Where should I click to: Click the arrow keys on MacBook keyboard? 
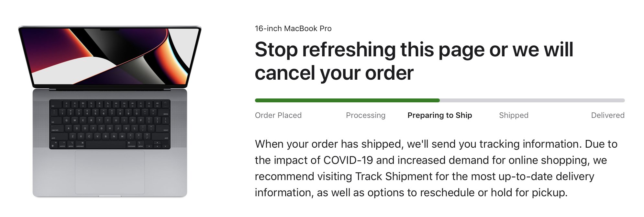(157, 144)
